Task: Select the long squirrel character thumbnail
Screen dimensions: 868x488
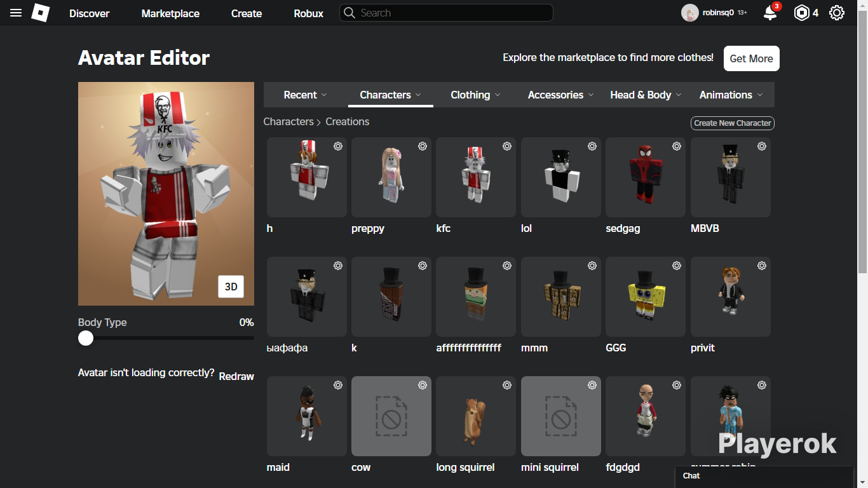Action: pyautogui.click(x=476, y=416)
